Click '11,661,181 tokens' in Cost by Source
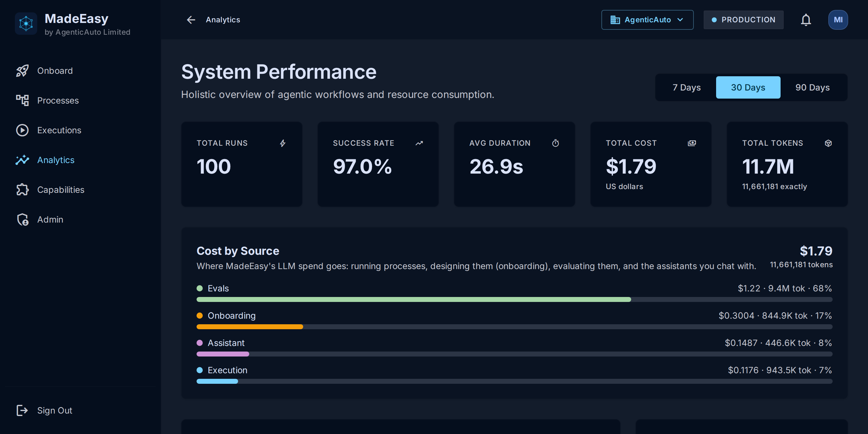 801,265
